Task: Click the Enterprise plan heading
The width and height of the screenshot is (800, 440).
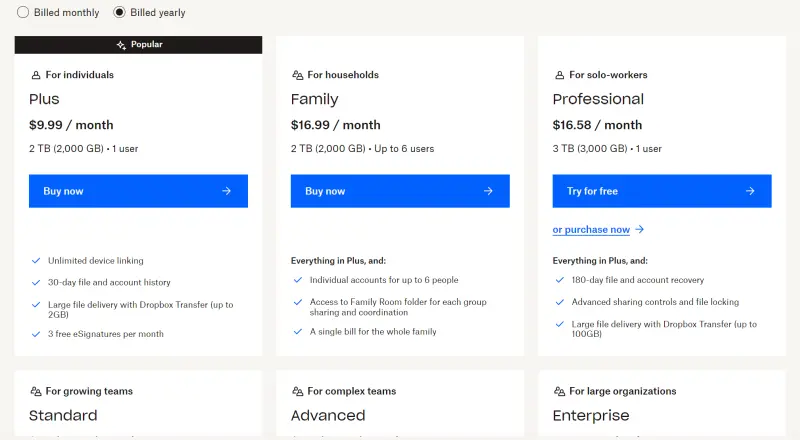Action: 591,416
